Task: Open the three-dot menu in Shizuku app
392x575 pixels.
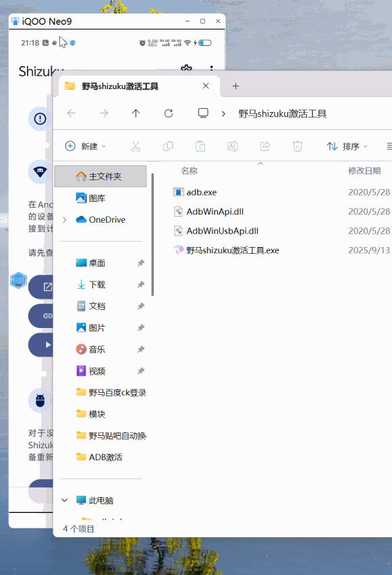Action: pos(211,68)
